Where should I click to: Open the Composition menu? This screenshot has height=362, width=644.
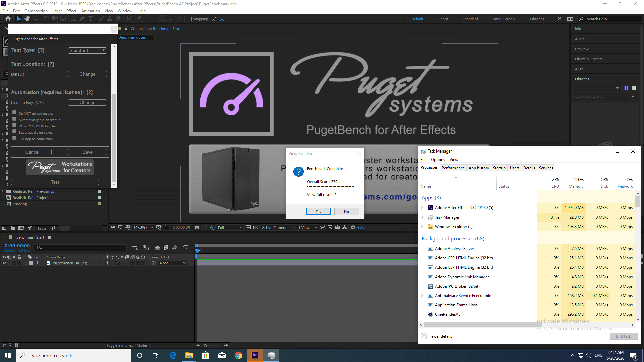tap(36, 11)
